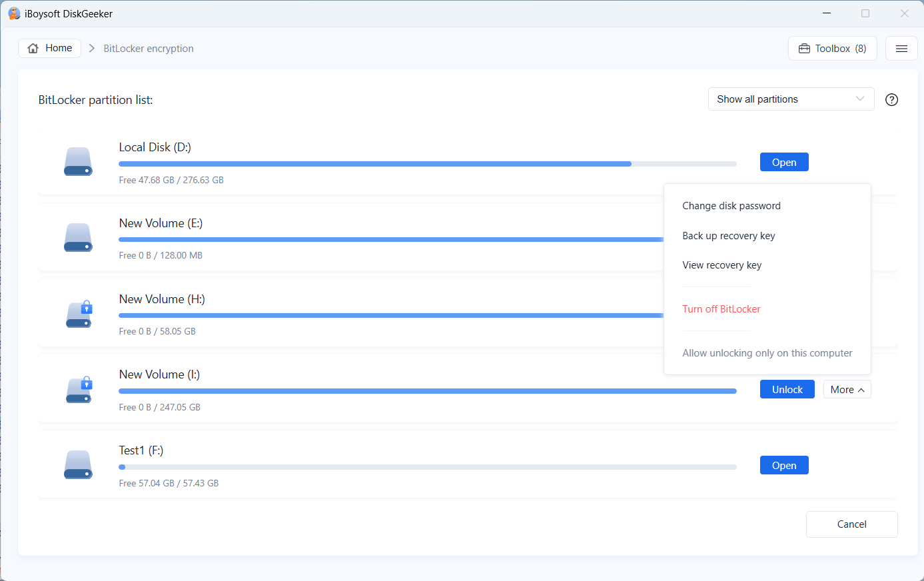Select the New Volume (E:) drive icon
The width and height of the screenshot is (924, 581).
click(x=78, y=238)
